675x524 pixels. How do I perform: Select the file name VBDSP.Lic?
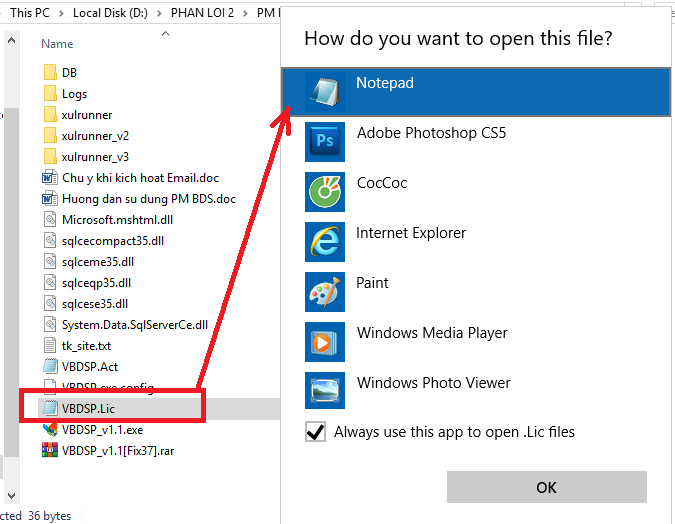coord(88,408)
